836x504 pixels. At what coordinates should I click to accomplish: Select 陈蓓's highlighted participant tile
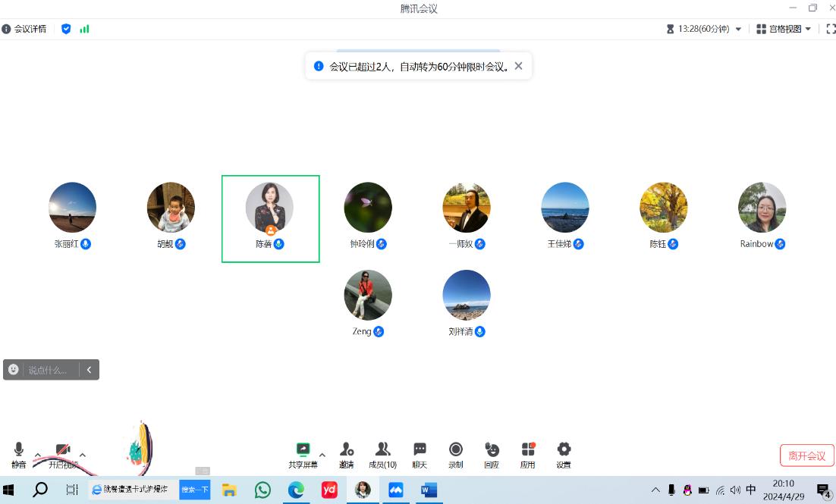[x=270, y=218]
